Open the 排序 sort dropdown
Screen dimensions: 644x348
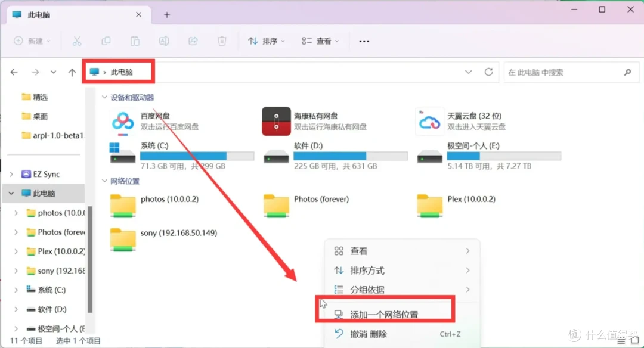point(267,41)
